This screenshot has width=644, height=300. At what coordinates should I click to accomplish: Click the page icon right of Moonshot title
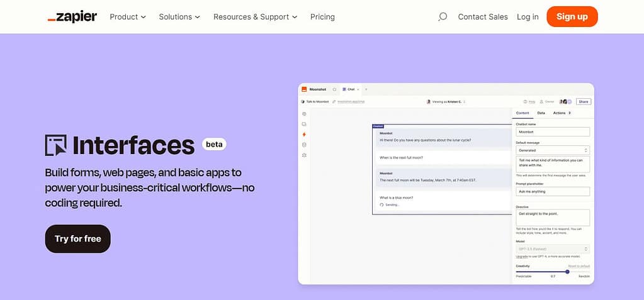click(334, 89)
